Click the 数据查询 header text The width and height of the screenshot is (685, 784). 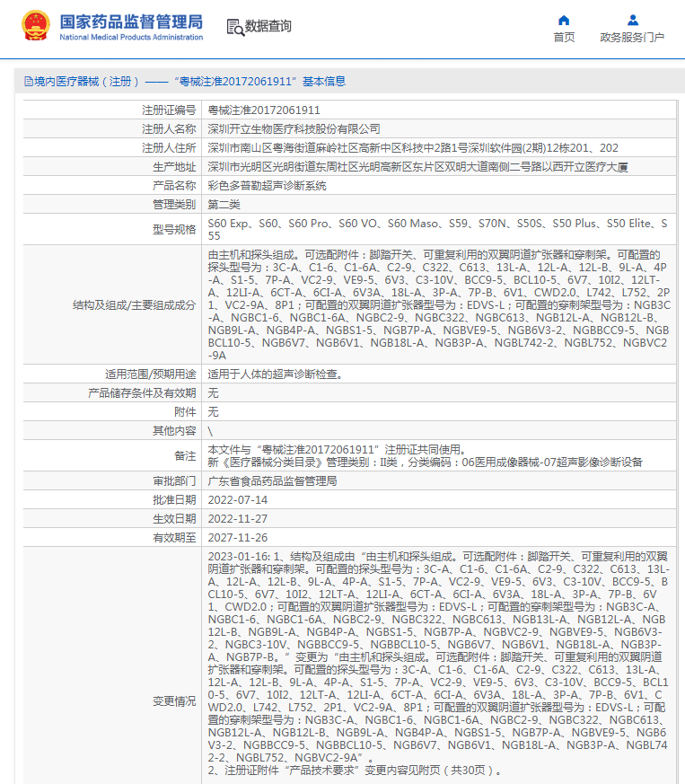tap(268, 26)
